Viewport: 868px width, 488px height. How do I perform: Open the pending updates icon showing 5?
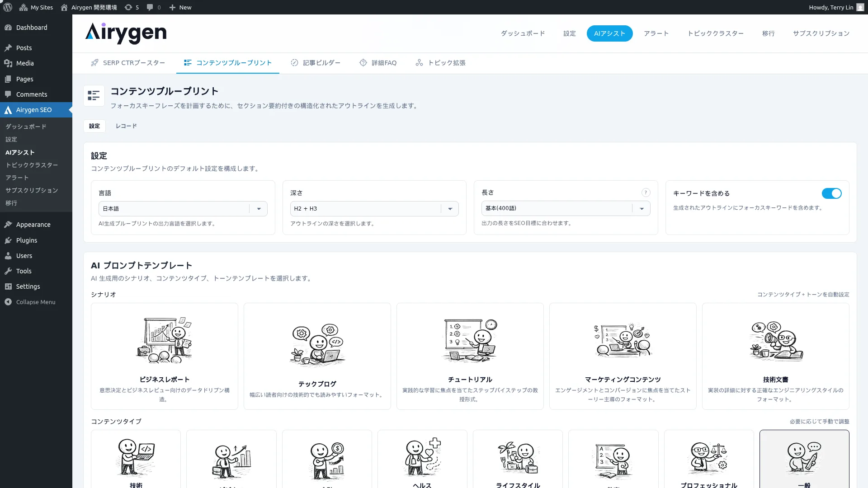(128, 7)
